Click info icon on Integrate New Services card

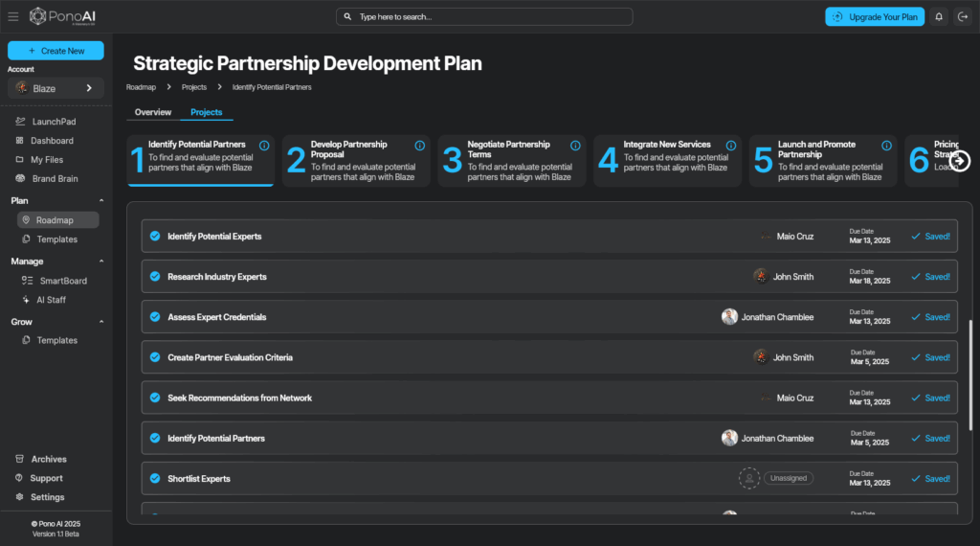731,146
